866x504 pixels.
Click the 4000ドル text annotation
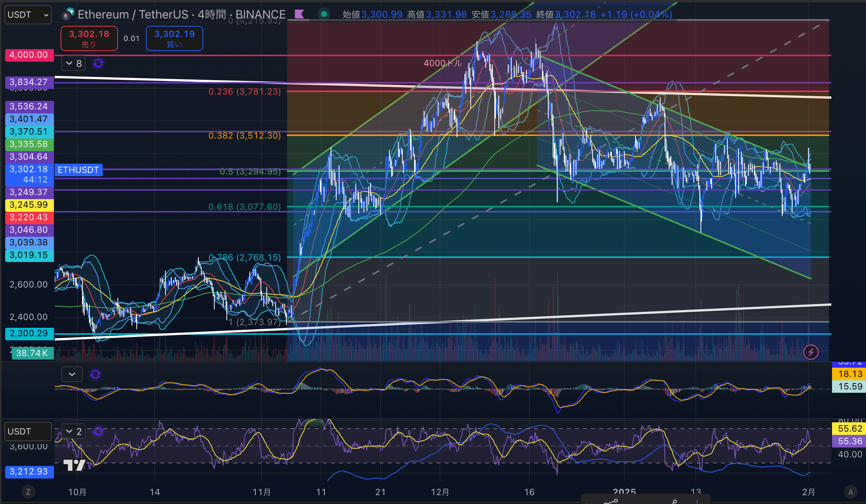point(443,63)
